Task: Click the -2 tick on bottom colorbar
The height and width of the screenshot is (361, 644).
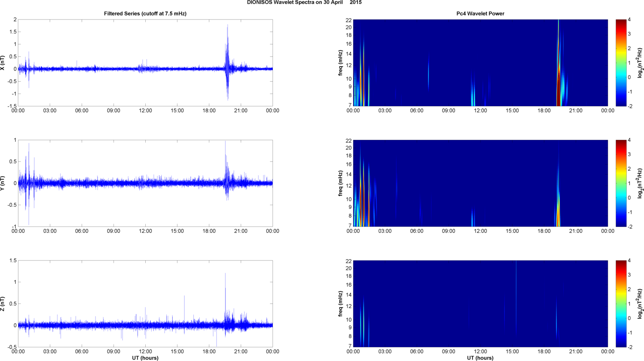Action: (x=629, y=347)
